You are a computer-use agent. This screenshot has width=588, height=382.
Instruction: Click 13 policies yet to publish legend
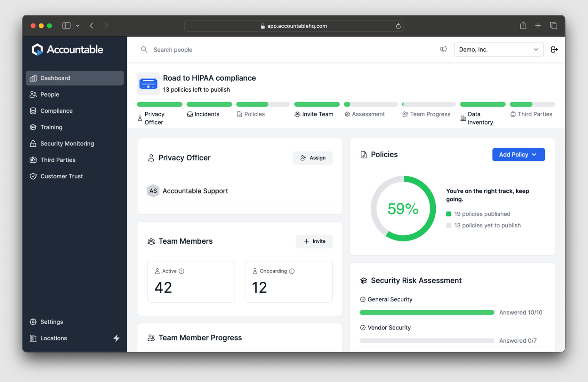click(x=484, y=225)
